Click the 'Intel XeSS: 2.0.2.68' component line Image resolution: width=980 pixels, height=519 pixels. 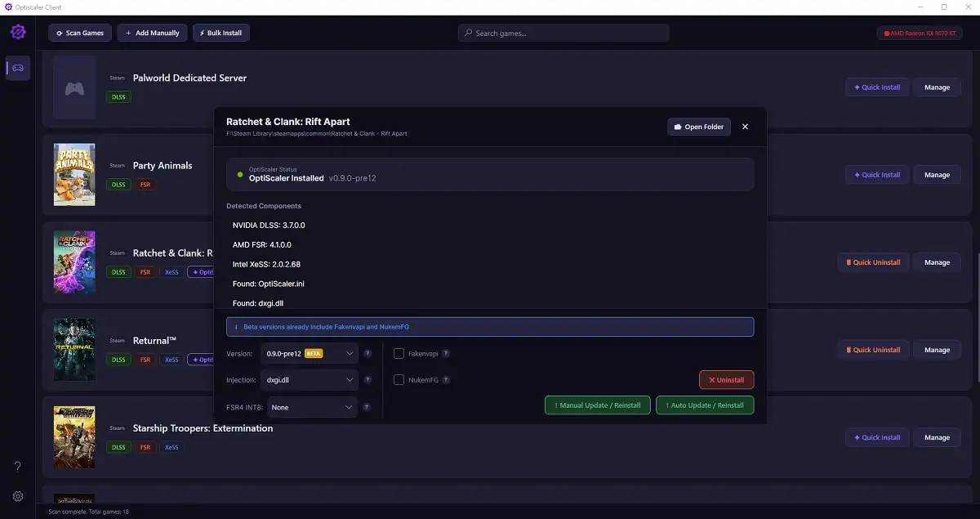pos(267,264)
